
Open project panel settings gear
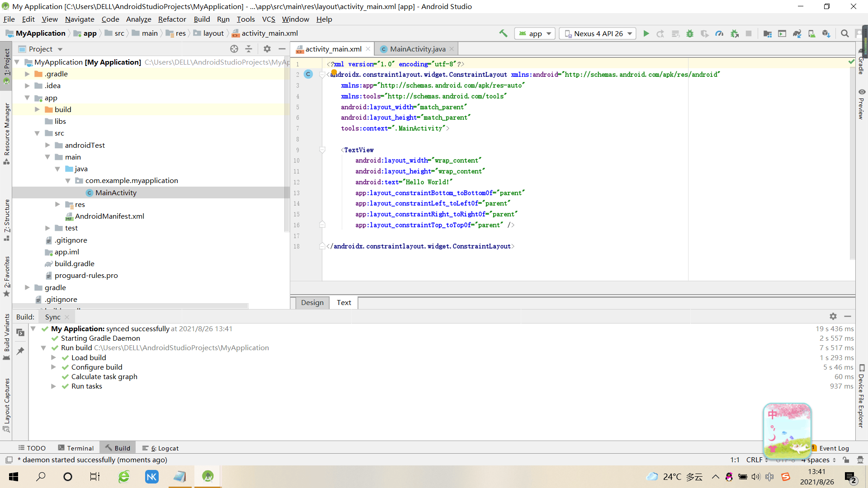(x=267, y=49)
